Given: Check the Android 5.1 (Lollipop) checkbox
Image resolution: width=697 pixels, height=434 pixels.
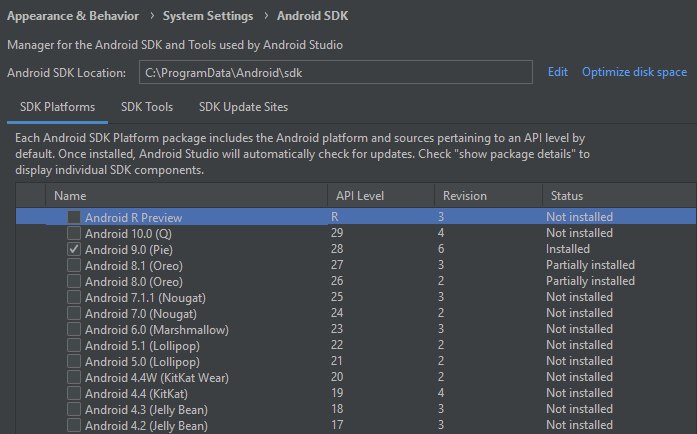Looking at the screenshot, I should point(74,346).
